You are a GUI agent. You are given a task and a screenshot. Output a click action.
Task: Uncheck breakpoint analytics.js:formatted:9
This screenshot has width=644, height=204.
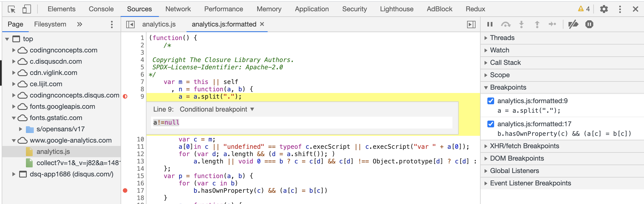(491, 101)
